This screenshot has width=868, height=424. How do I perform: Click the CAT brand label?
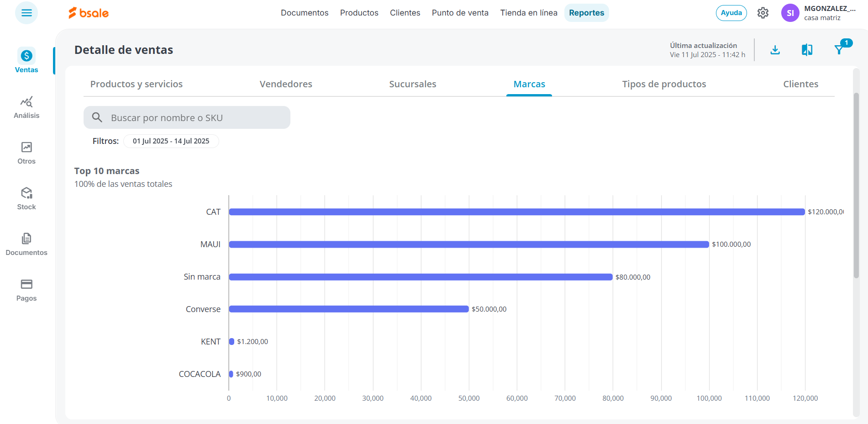coord(213,212)
